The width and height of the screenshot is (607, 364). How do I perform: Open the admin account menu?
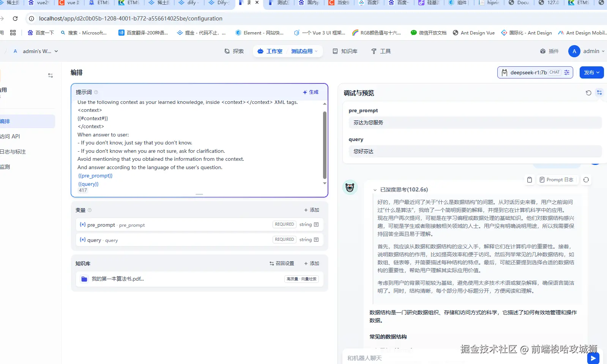pyautogui.click(x=586, y=51)
